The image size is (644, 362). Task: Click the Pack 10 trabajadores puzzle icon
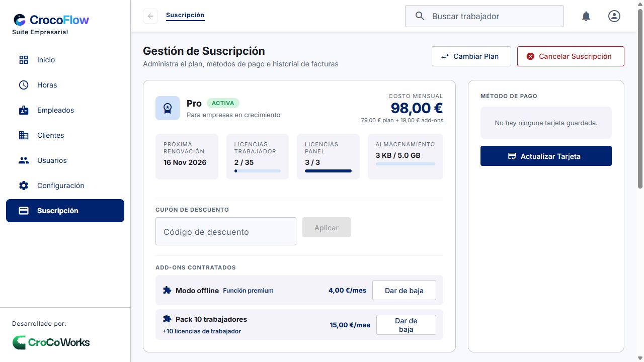point(168,319)
